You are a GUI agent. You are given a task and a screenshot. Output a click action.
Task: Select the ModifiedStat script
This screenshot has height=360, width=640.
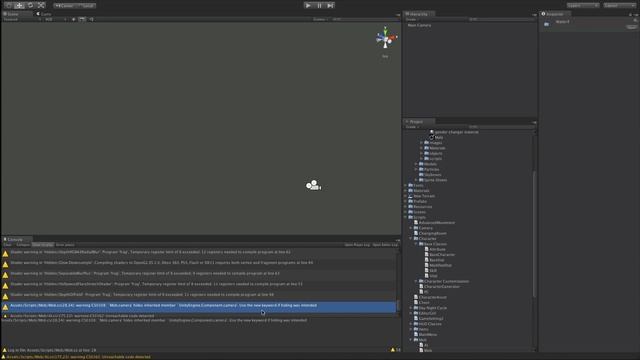[440, 265]
